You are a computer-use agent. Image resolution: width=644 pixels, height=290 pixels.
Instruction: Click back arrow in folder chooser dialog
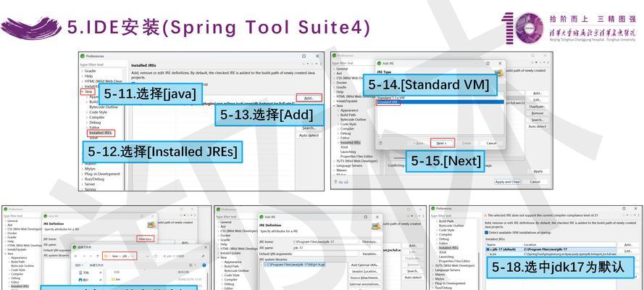tap(76, 256)
